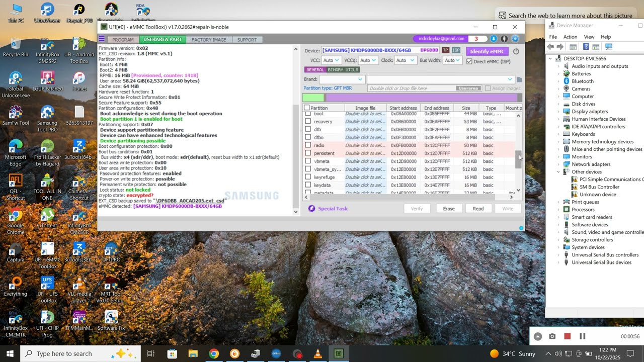Open the VCCq voltage dropdown

coord(368,60)
